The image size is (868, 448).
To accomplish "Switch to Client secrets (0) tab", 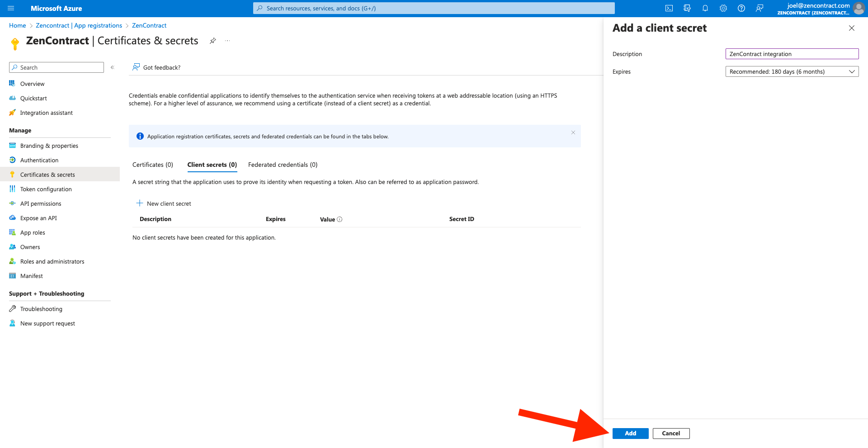I will tap(212, 165).
